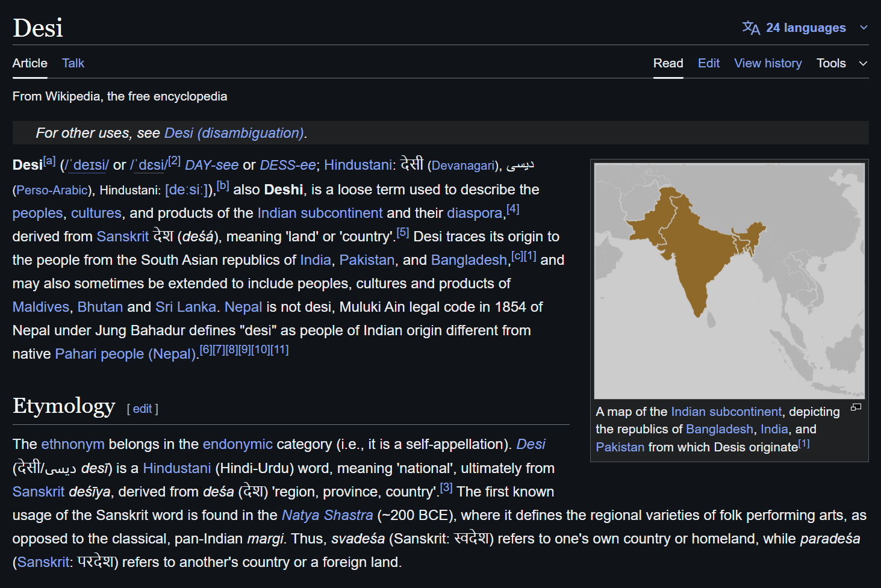Expand the 24 languages dropdown arrow
Screen dimensions: 881x588
[864, 28]
